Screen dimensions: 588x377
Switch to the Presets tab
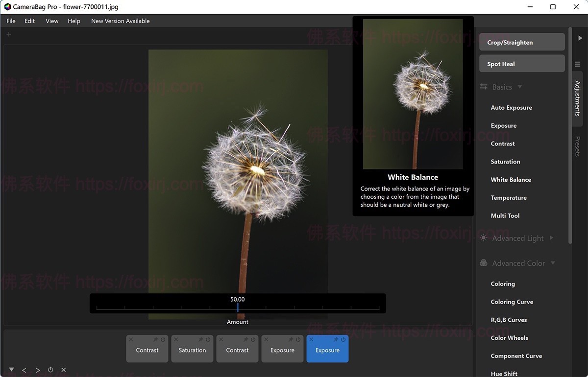click(578, 145)
